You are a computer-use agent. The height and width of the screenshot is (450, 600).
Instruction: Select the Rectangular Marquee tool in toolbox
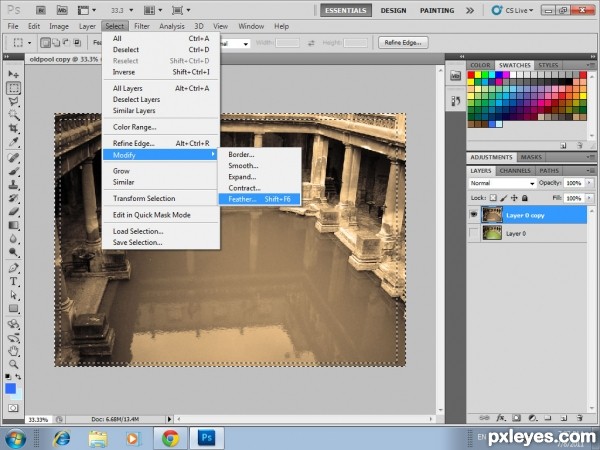tap(14, 88)
